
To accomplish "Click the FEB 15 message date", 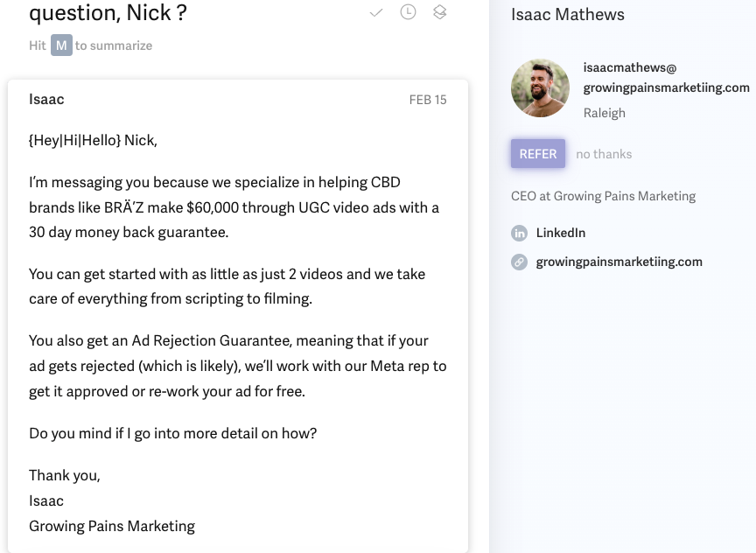I will click(x=428, y=100).
